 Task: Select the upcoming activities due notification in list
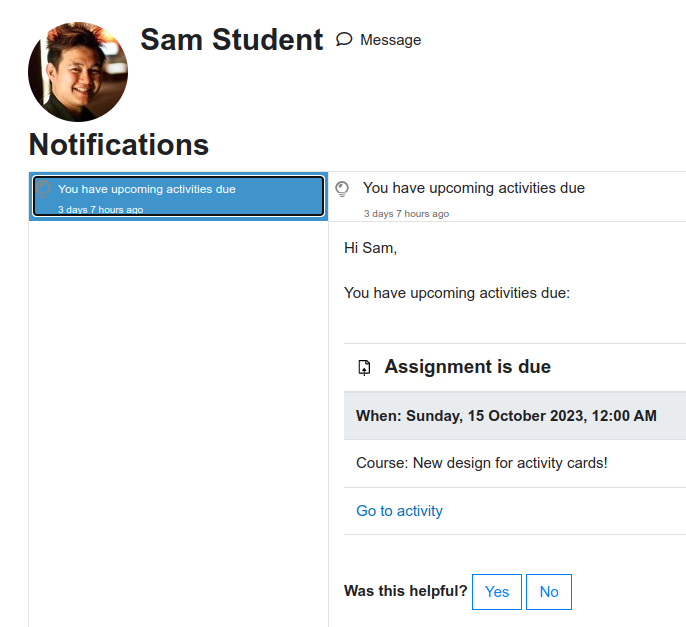coord(178,196)
